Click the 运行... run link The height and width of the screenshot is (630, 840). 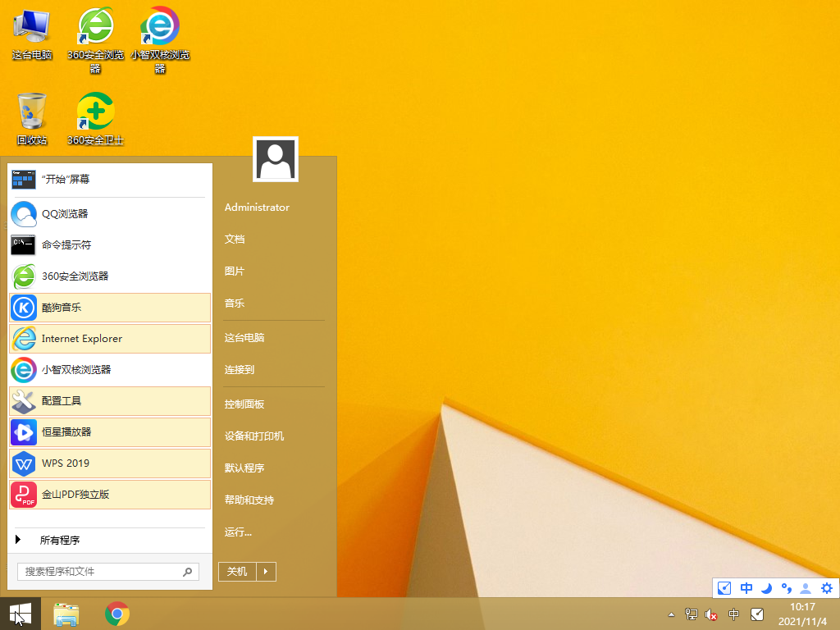(x=238, y=532)
